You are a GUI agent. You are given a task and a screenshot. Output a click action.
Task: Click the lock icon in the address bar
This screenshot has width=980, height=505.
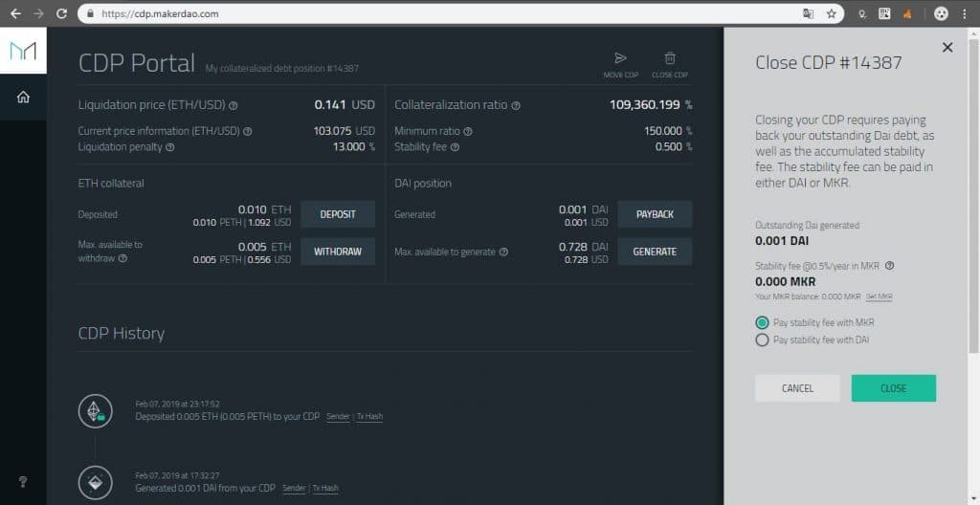click(91, 13)
